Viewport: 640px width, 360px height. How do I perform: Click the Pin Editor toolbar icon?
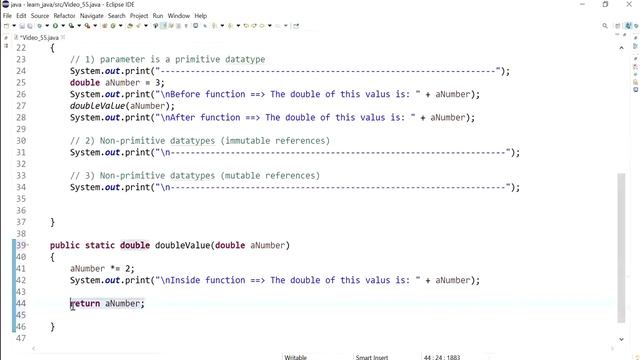point(296,26)
